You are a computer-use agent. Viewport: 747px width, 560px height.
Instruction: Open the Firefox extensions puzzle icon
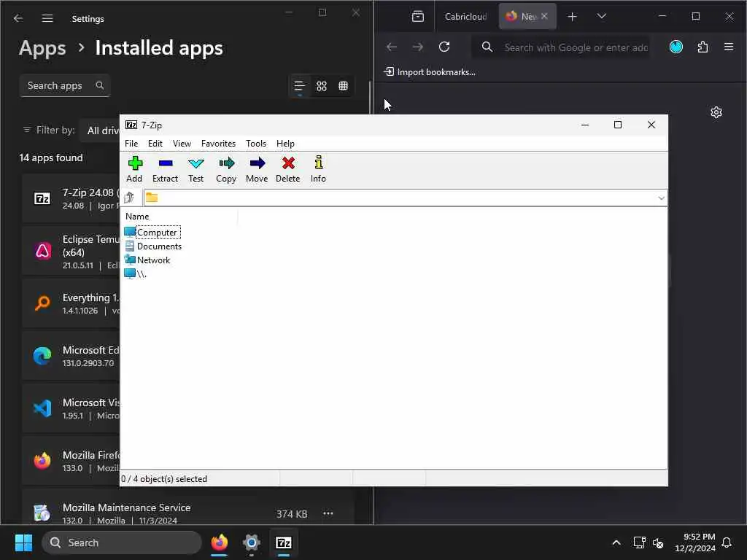pos(703,47)
